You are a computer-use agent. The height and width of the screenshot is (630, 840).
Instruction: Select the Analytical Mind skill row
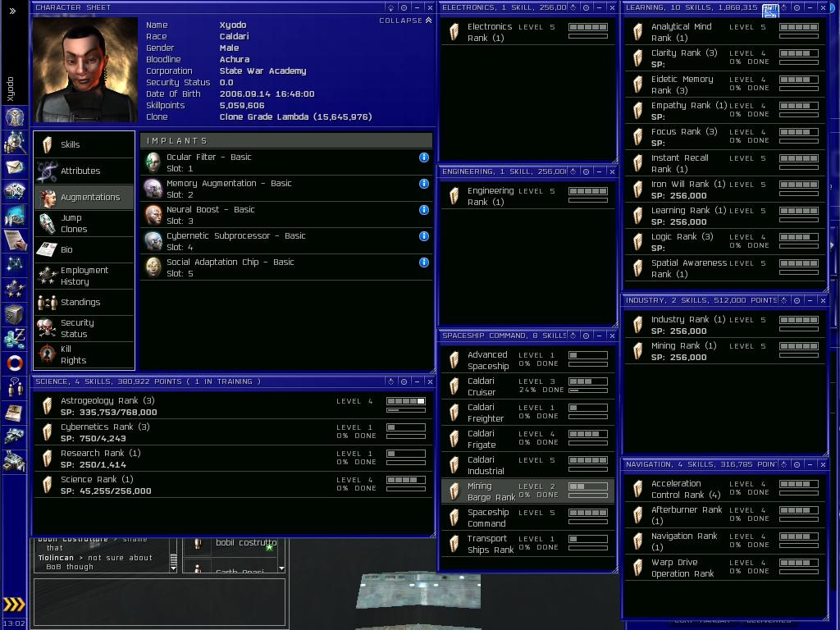point(725,32)
